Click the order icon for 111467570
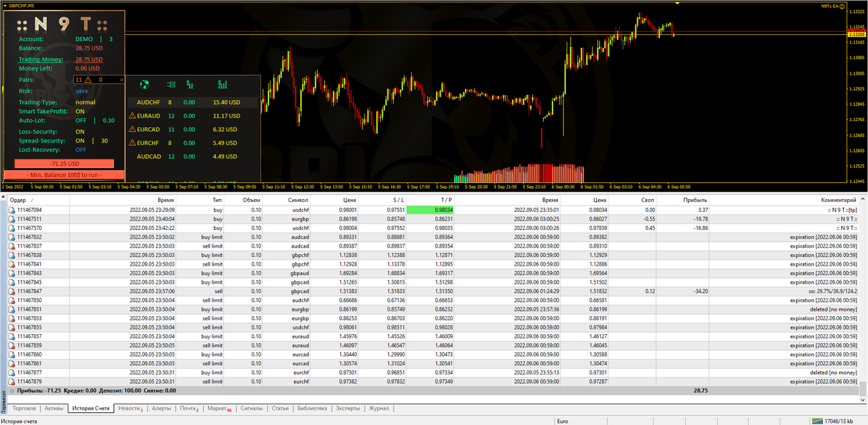 pos(11,228)
